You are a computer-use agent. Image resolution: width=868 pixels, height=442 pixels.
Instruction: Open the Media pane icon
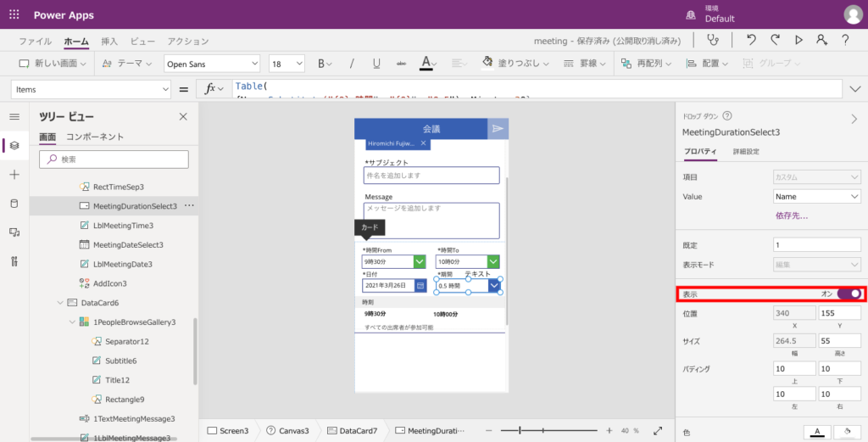click(14, 232)
